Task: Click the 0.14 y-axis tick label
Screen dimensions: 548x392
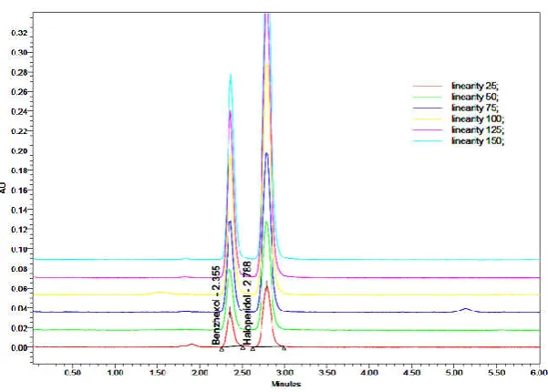Action: [x=18, y=210]
